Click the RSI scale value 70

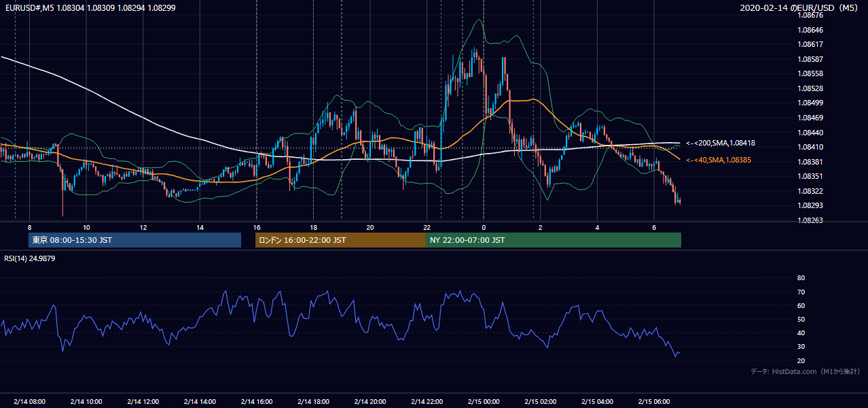(801, 292)
